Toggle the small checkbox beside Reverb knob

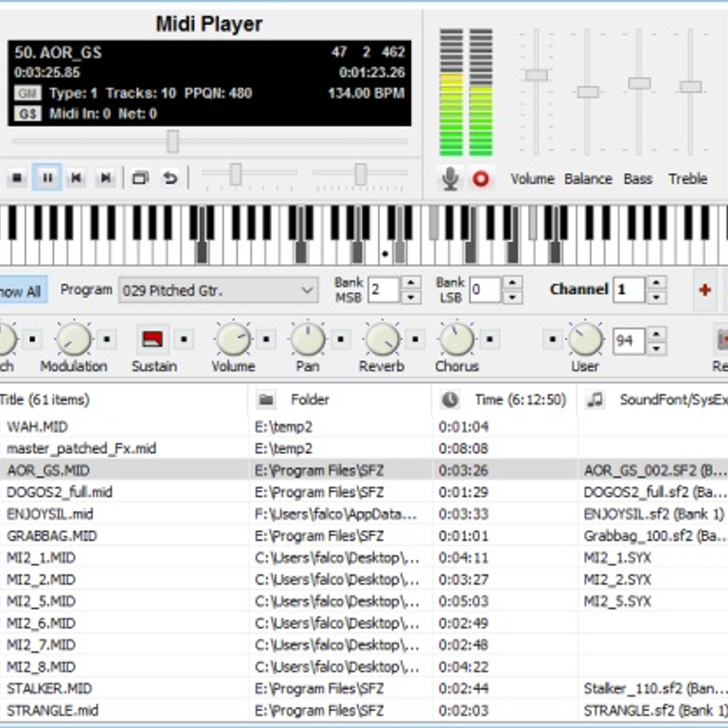[415, 339]
